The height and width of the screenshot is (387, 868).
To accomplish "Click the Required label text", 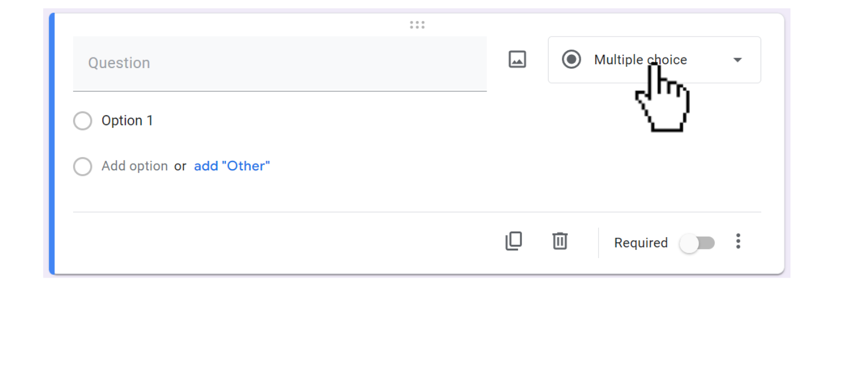I will point(641,243).
